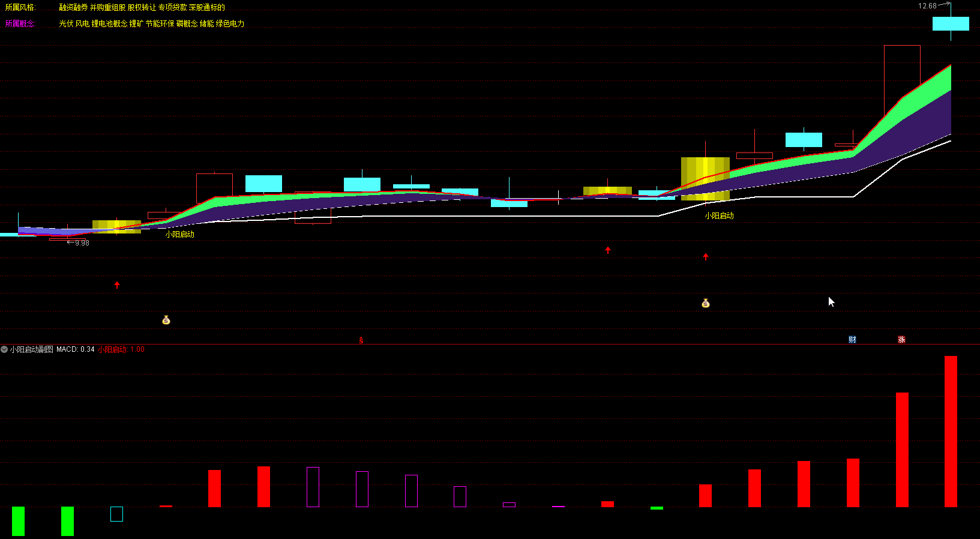Click the blue 财 marker icon
The height and width of the screenshot is (539, 980).
852,340
